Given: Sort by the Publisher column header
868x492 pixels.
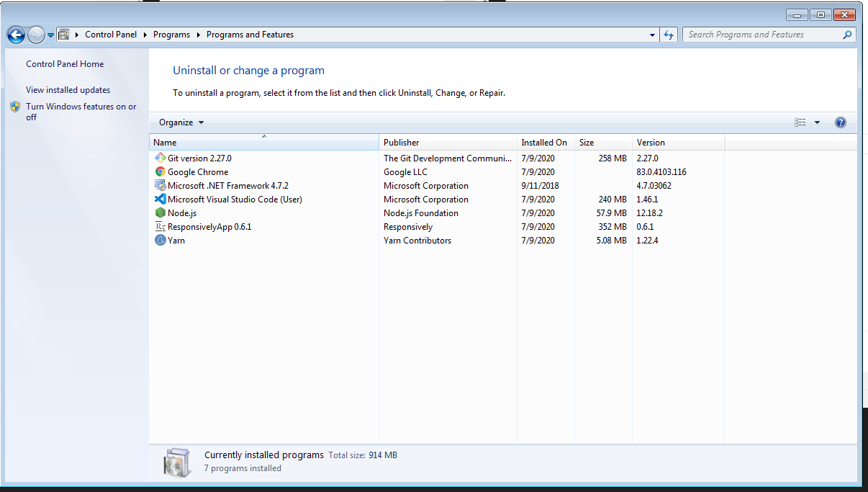Looking at the screenshot, I should pos(448,142).
